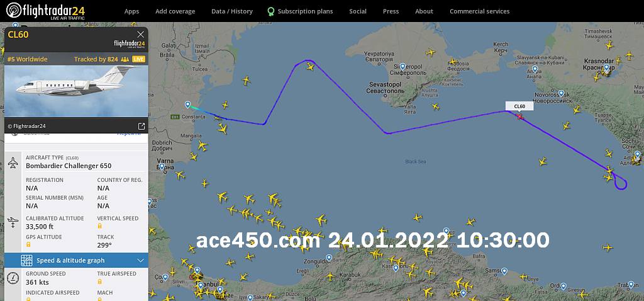Click the Press link in header
644x301 pixels.
click(391, 11)
